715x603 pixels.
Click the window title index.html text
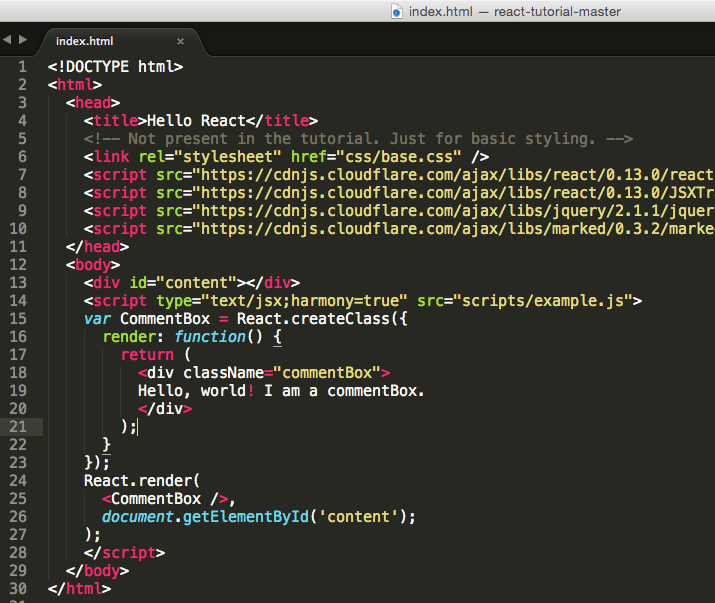pyautogui.click(x=440, y=11)
